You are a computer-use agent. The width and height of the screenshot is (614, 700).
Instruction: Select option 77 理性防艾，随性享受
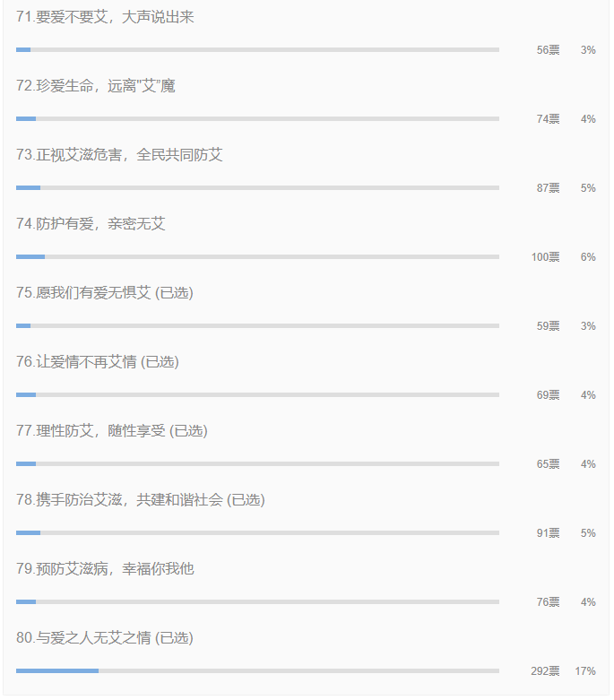(112, 431)
